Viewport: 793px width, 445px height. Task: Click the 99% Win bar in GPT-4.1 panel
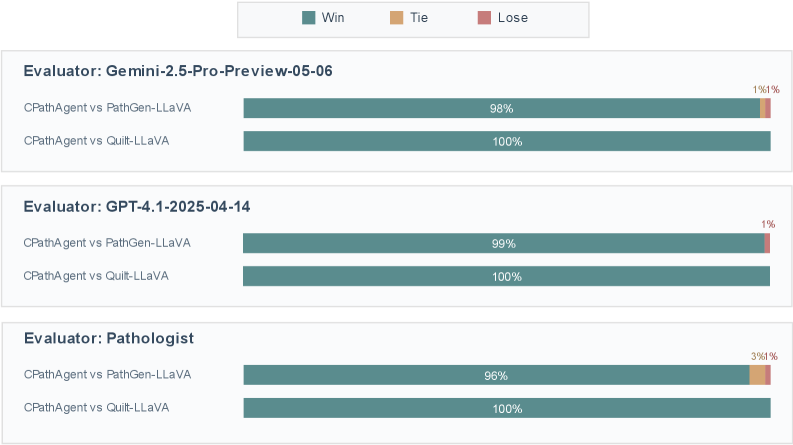click(x=503, y=243)
